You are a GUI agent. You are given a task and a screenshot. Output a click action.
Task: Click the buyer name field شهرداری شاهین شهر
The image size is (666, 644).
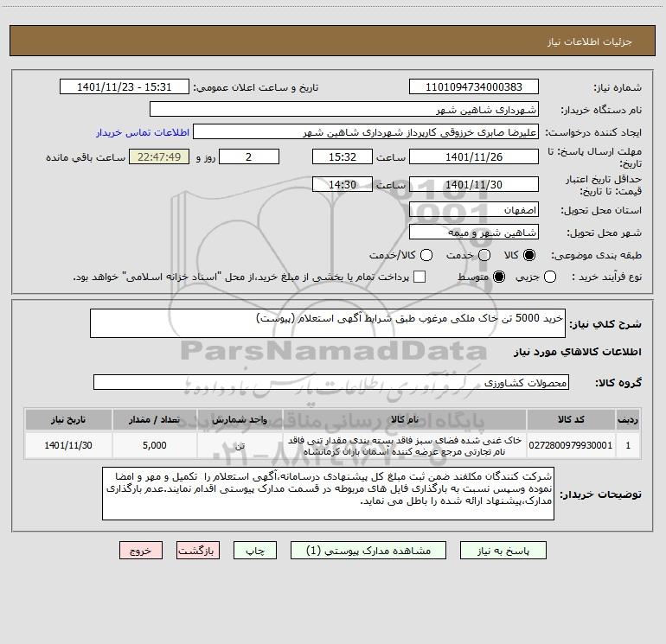[344, 109]
